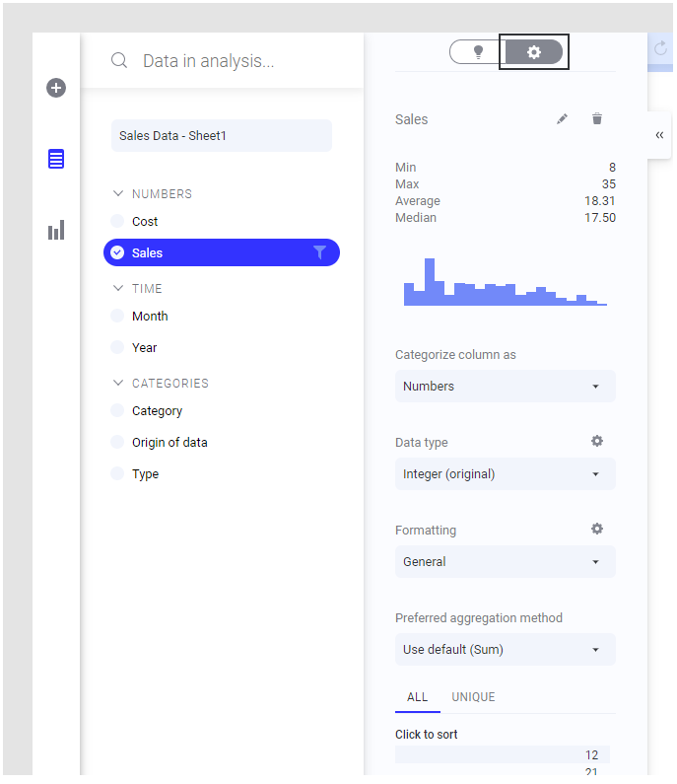Image resolution: width=677 pixels, height=784 pixels.
Task: Select the ALL values tab
Action: [417, 697]
